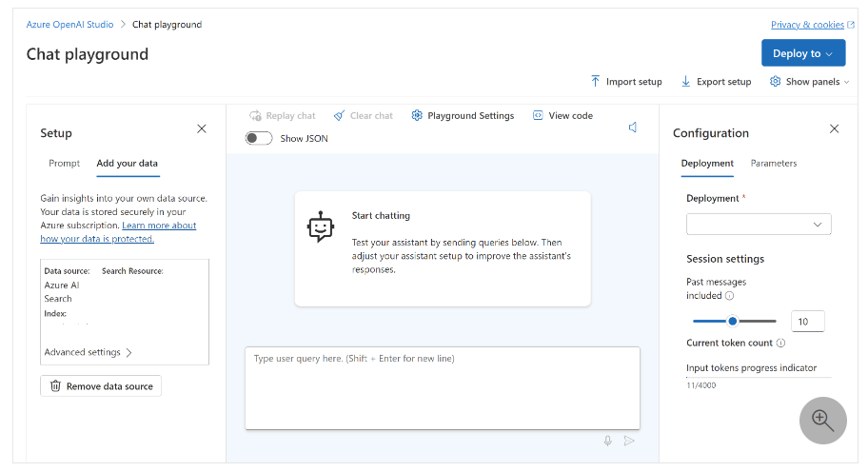The image size is (868, 472).
Task: Click the 11/4000 token count text
Action: point(700,385)
